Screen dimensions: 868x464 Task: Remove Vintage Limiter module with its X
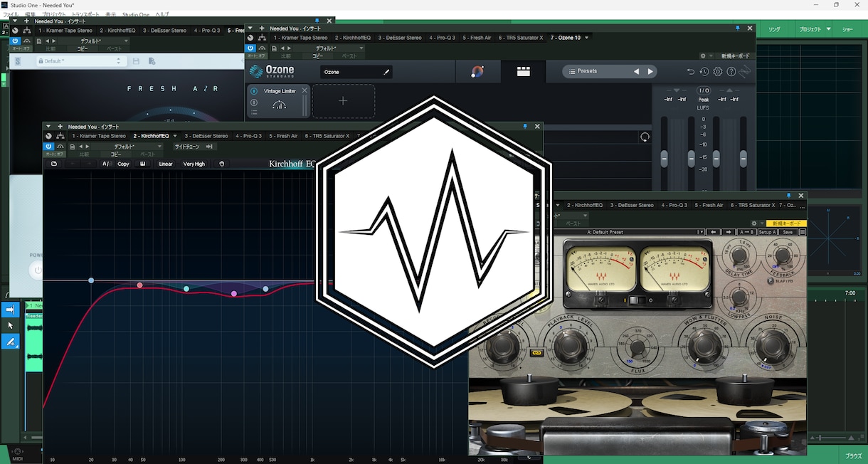pyautogui.click(x=305, y=90)
